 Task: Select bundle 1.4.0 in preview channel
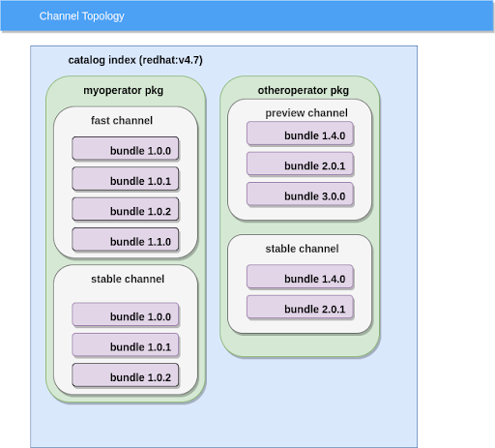300,134
